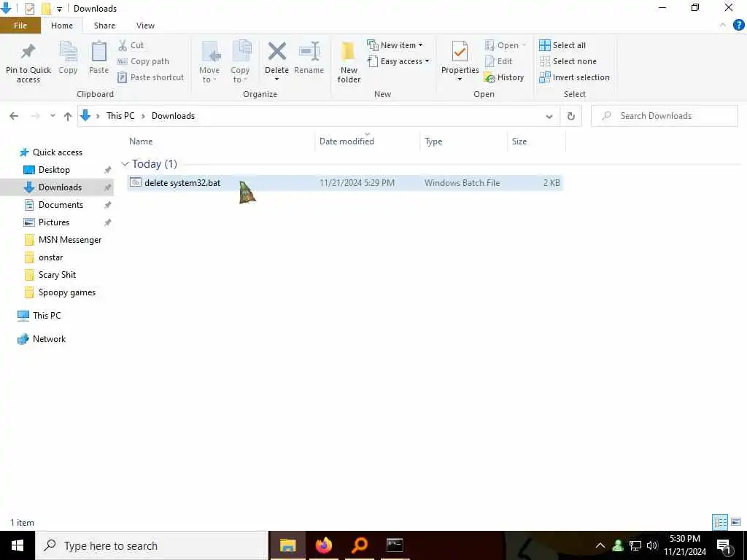
Task: Open the Spoopy games folder
Action: click(66, 292)
